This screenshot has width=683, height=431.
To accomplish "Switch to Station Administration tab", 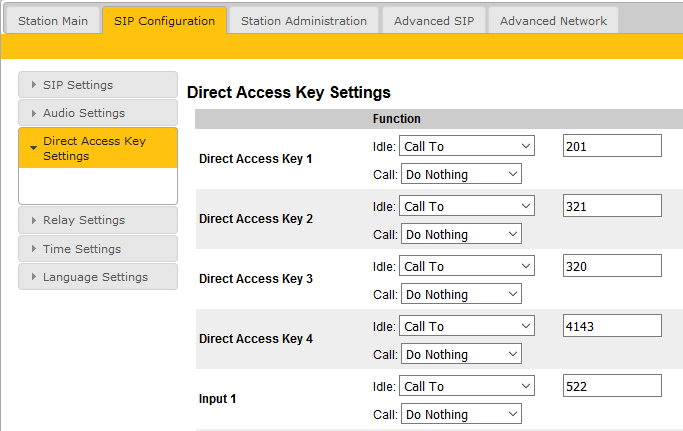I will 304,21.
